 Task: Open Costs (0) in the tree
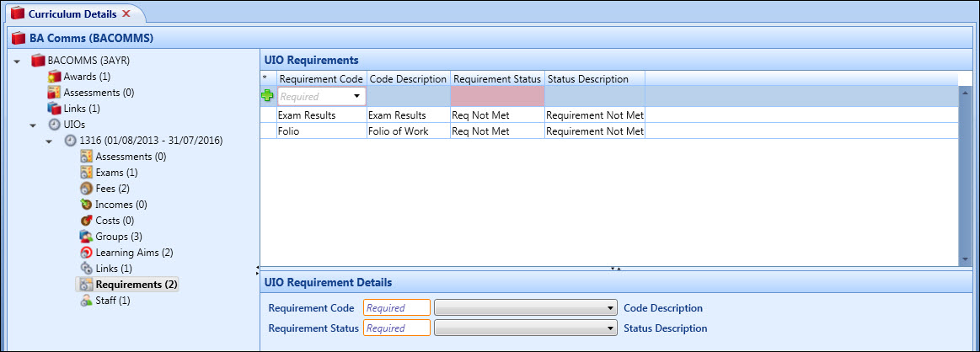[x=115, y=221]
